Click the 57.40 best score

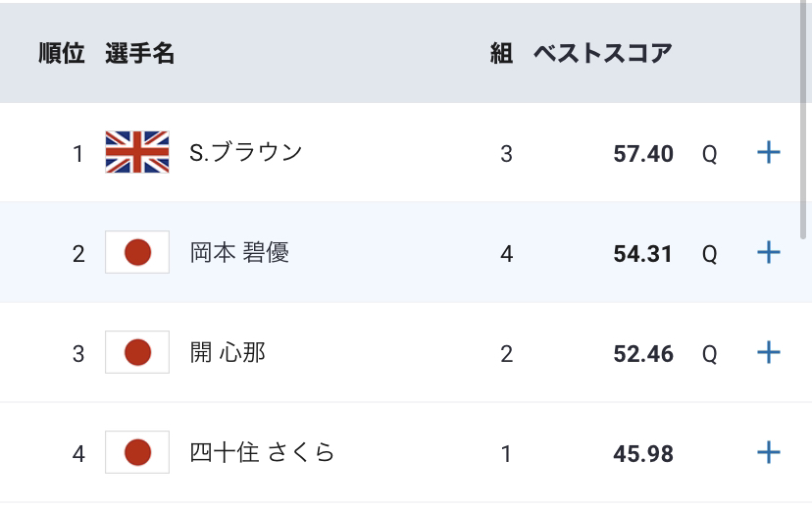click(643, 154)
